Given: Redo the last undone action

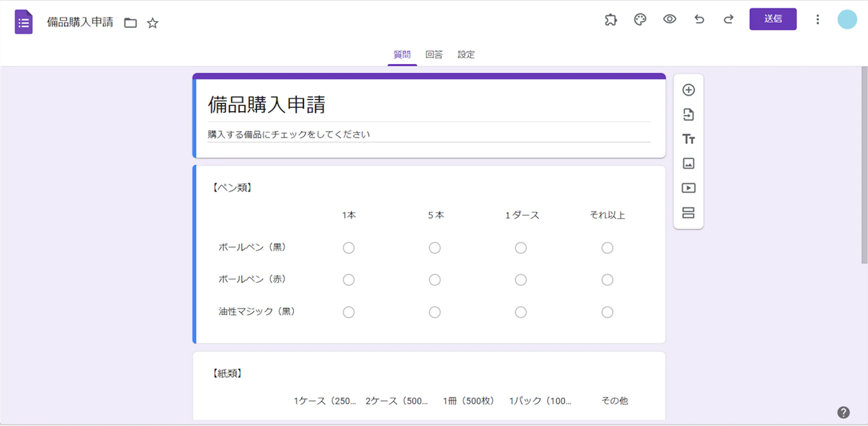Looking at the screenshot, I should pos(729,19).
